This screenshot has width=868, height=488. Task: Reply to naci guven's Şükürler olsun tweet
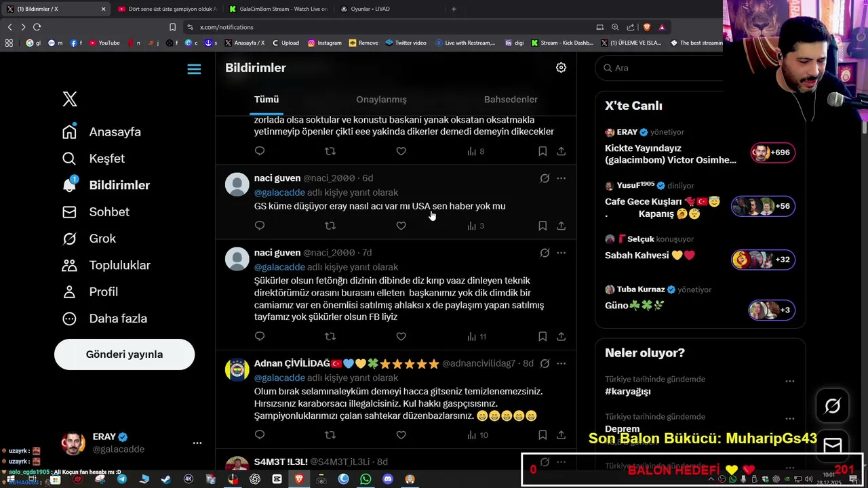pos(260,336)
